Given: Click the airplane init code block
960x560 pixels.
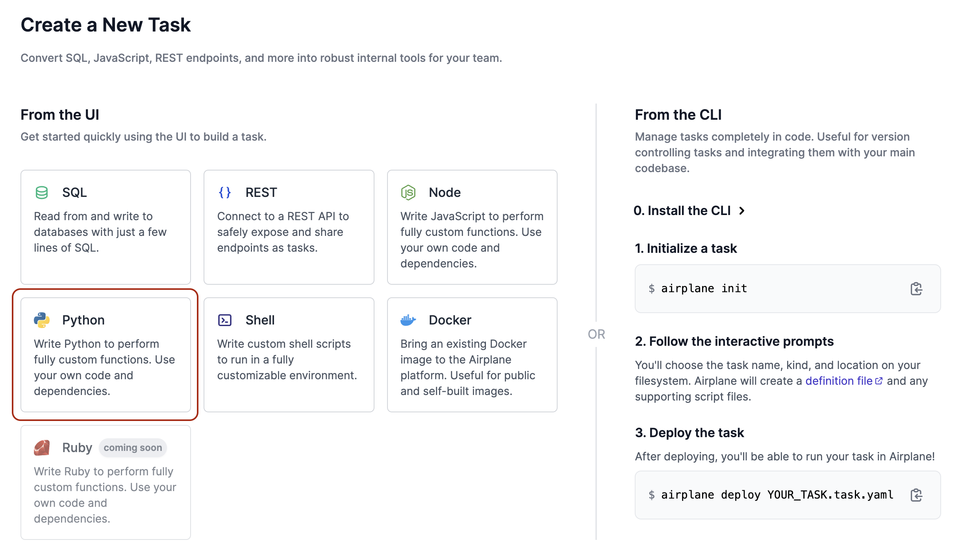Looking at the screenshot, I should point(788,289).
